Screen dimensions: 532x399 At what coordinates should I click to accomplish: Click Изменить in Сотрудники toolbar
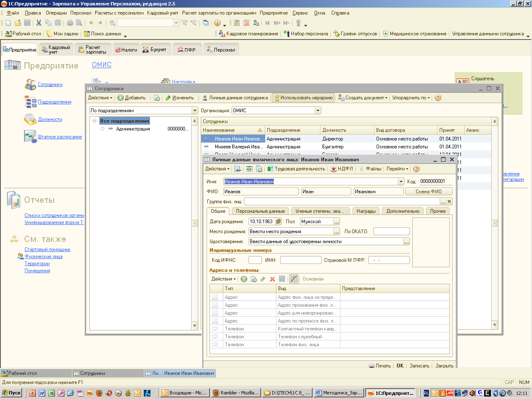[x=180, y=98]
